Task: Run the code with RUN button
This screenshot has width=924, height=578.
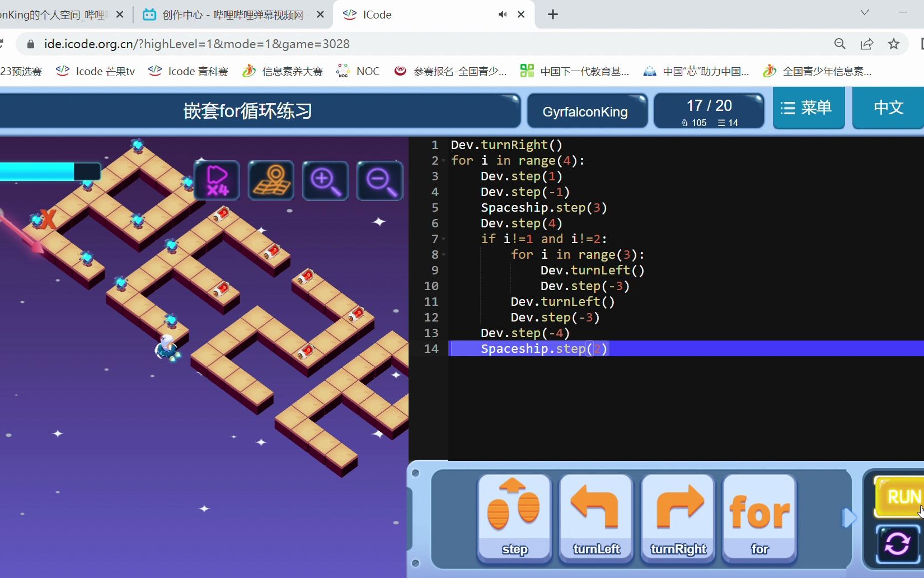Action: coord(900,497)
